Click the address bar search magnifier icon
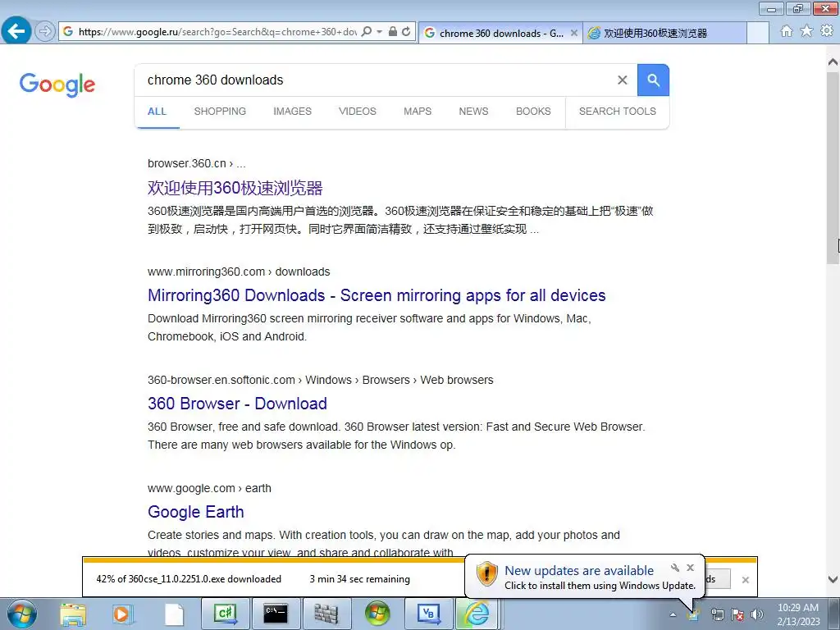The height and width of the screenshot is (630, 840). coord(367,32)
